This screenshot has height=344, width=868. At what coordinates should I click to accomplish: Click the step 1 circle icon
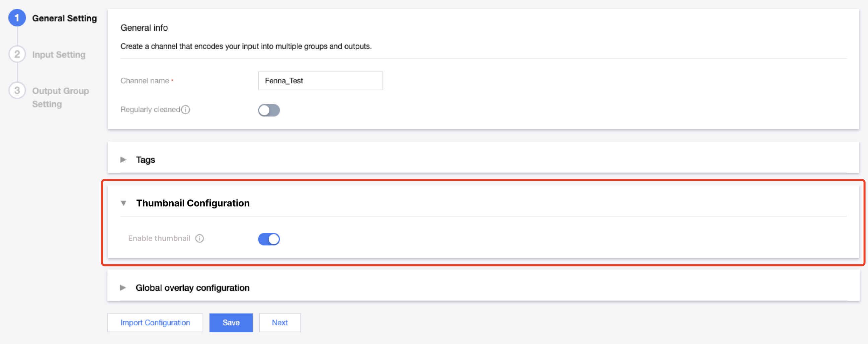17,18
